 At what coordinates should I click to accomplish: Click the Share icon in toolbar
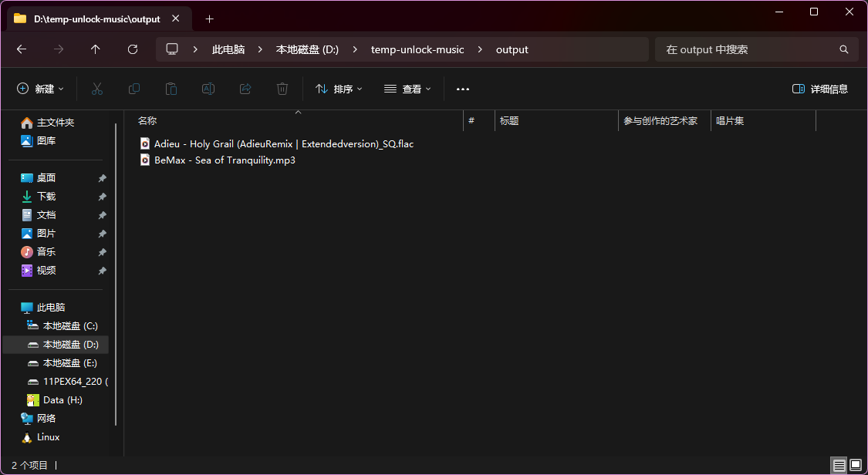(x=245, y=89)
